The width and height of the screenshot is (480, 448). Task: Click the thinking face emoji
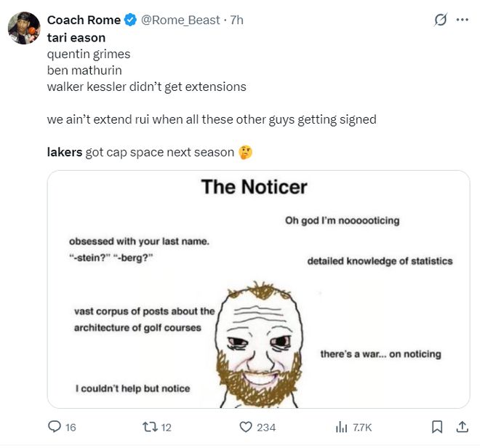(x=247, y=152)
